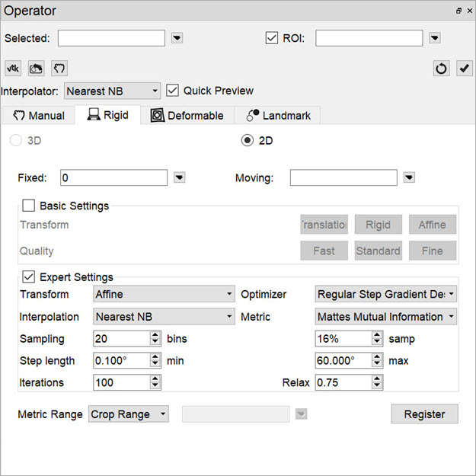Expand the Metric Range Crop Range dropdown
Screen dimensions: 476x476
129,414
